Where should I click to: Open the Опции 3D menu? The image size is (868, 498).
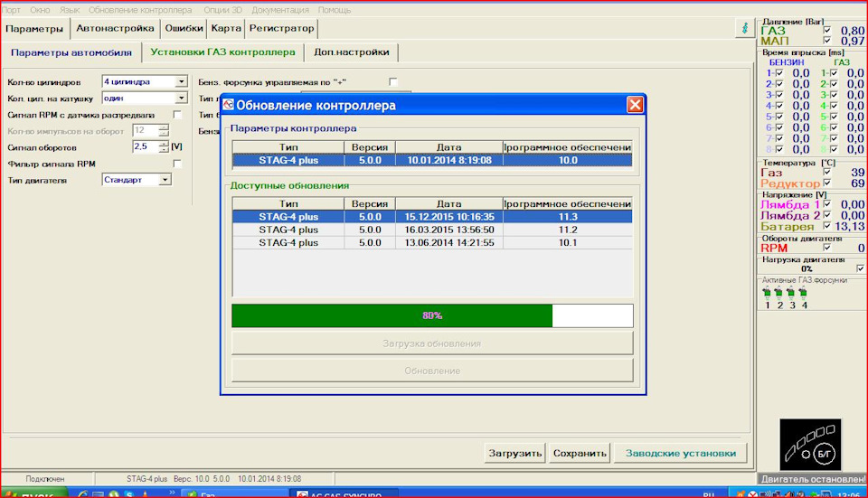tap(222, 10)
